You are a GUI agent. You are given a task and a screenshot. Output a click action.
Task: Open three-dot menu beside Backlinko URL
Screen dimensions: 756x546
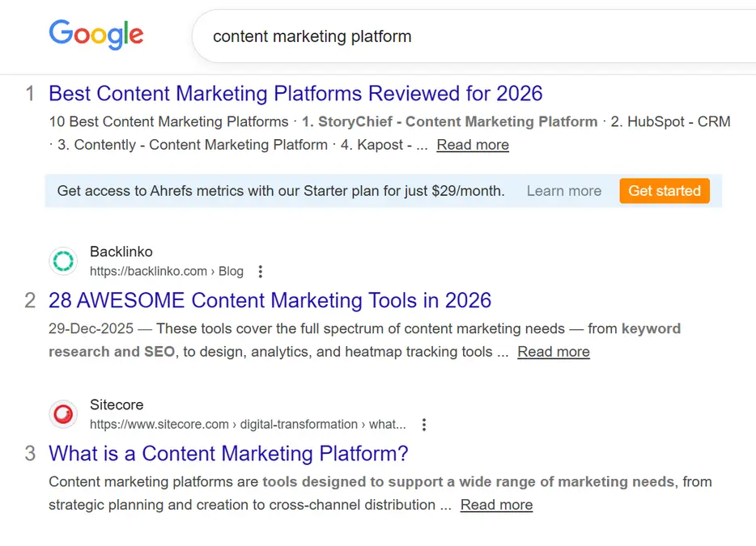[260, 272]
